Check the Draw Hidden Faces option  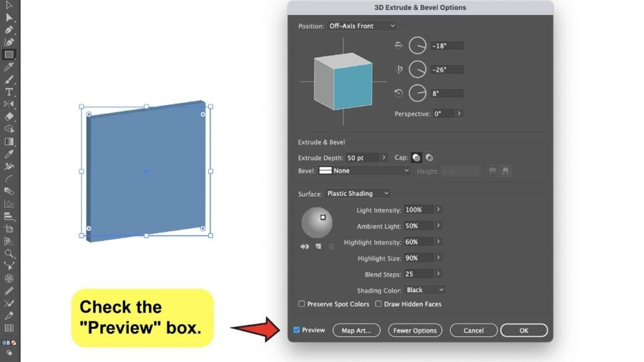(378, 304)
